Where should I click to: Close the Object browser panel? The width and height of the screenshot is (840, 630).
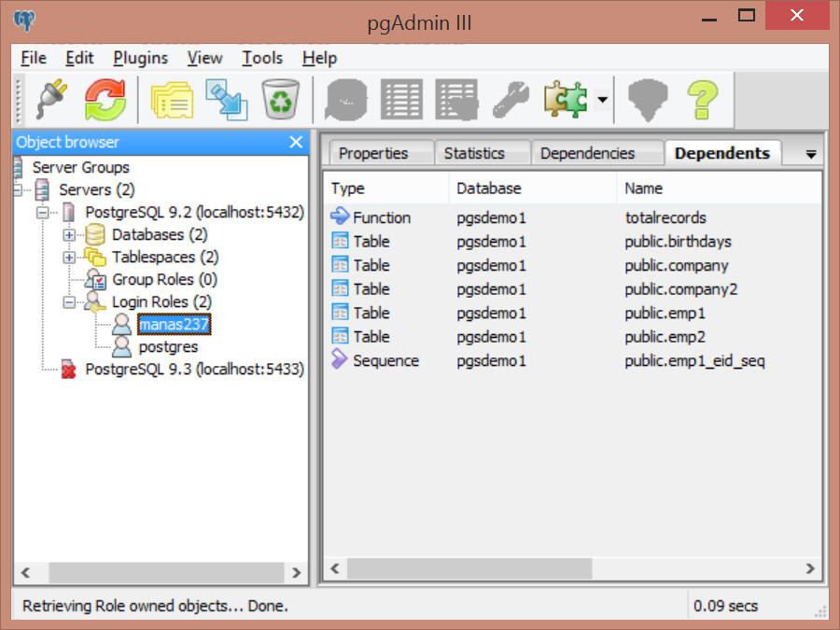click(296, 142)
